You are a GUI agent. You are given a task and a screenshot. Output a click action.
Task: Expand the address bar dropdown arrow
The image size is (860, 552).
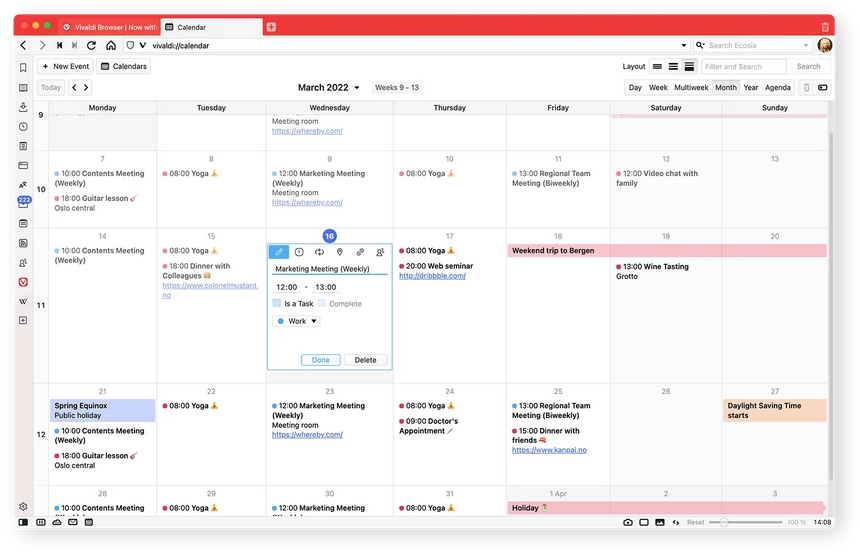(x=683, y=46)
